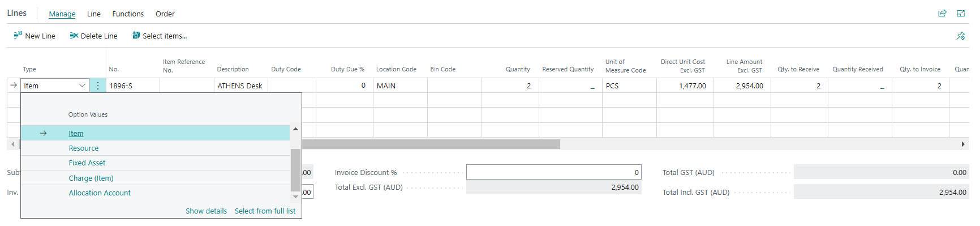This screenshot has height=226, width=980.
Task: Expand the Type dropdown arrow
Action: pyautogui.click(x=82, y=86)
